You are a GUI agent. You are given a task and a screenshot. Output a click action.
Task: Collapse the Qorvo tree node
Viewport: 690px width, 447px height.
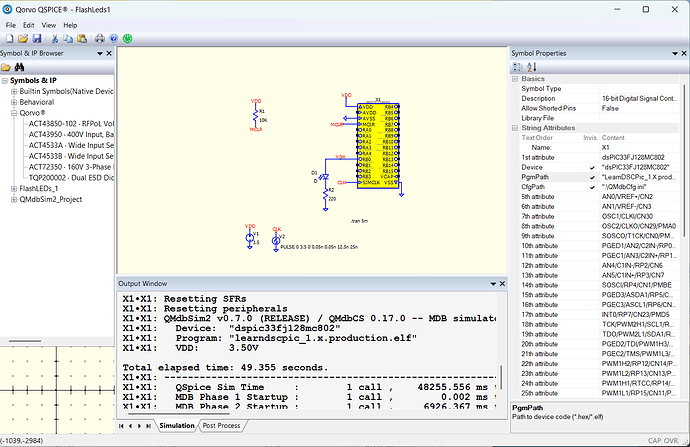[x=14, y=113]
